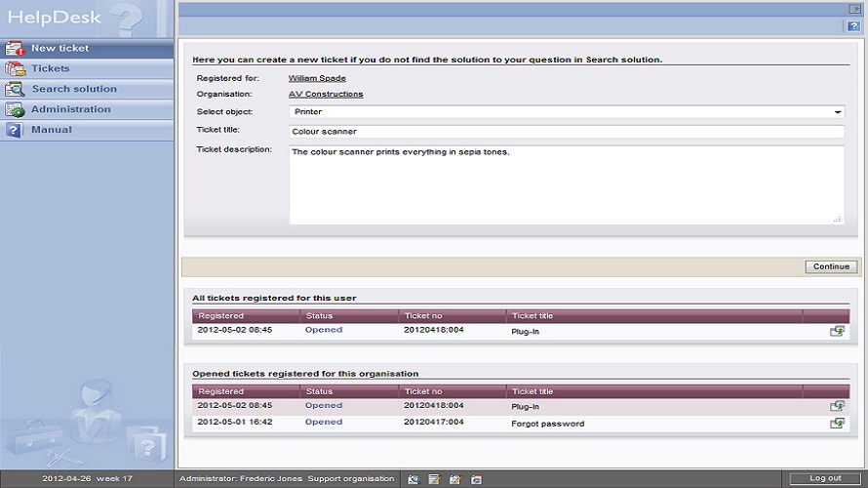Click the close icon at top right corner

(854, 9)
